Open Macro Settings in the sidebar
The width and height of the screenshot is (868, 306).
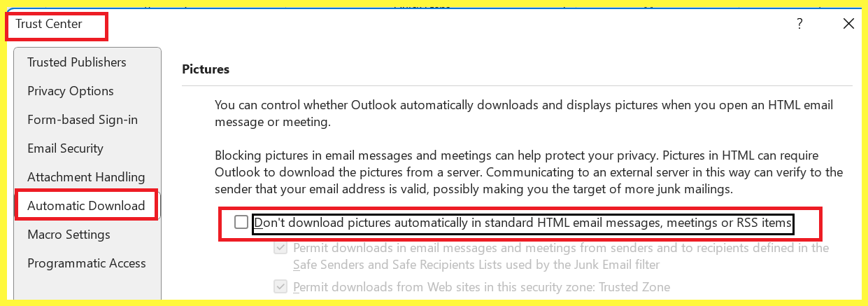tap(69, 235)
